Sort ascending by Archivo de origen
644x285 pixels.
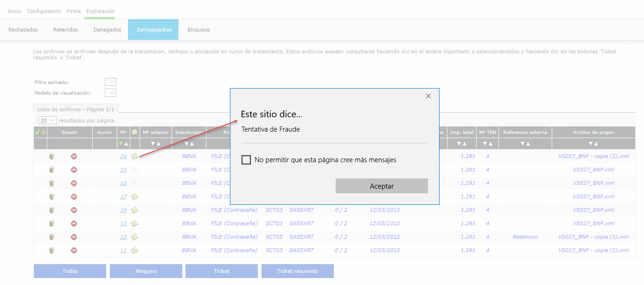[x=596, y=144]
